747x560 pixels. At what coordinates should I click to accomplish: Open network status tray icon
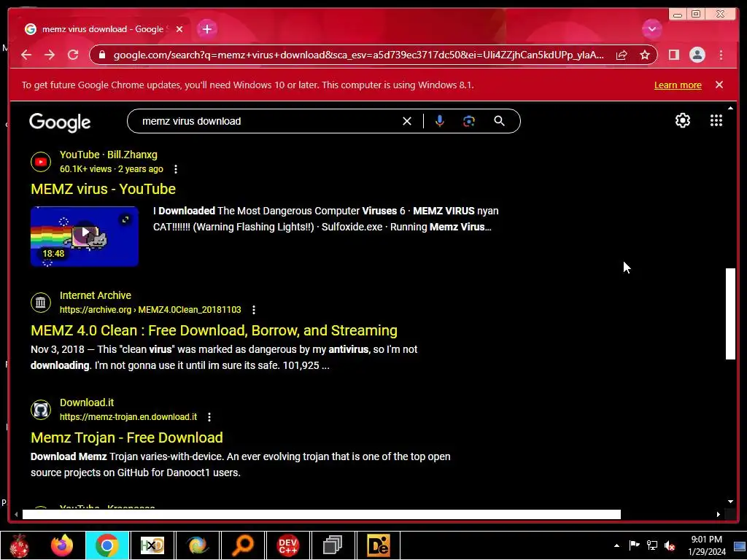651,545
